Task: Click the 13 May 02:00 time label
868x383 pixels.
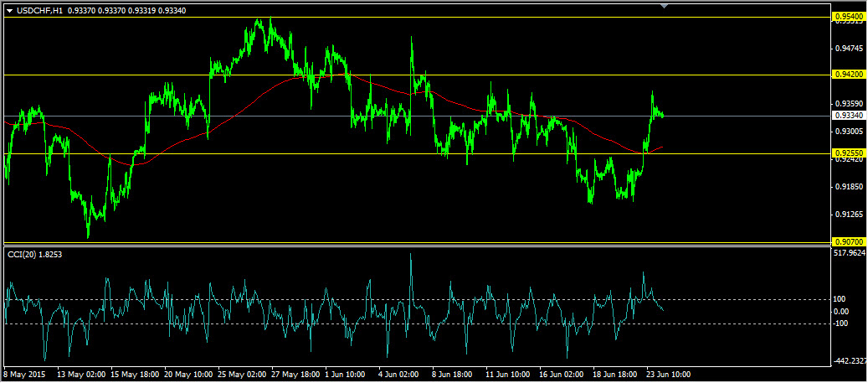Action: [x=82, y=374]
